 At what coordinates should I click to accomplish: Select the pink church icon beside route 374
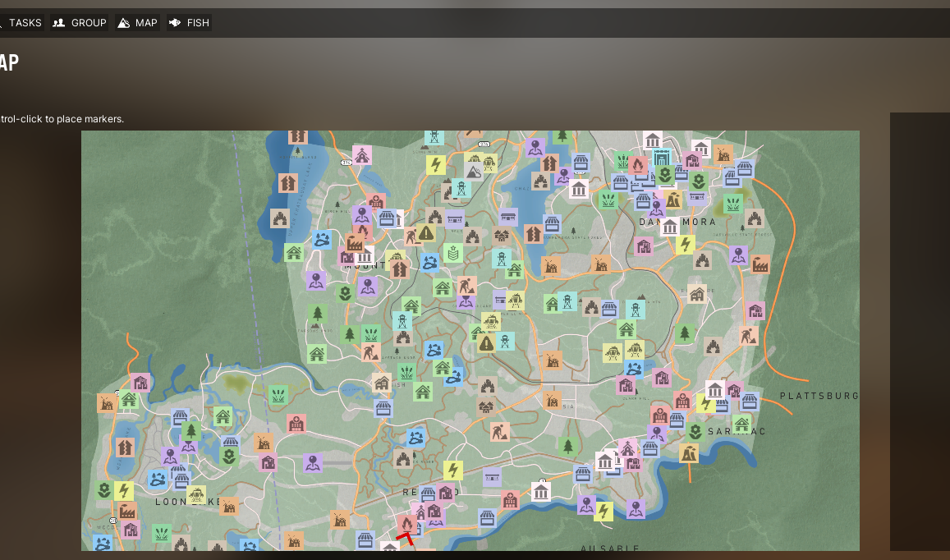(x=362, y=155)
